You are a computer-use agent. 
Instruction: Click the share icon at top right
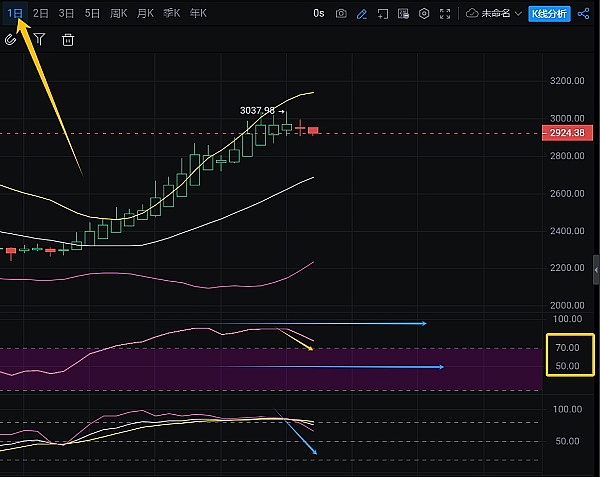(x=583, y=14)
